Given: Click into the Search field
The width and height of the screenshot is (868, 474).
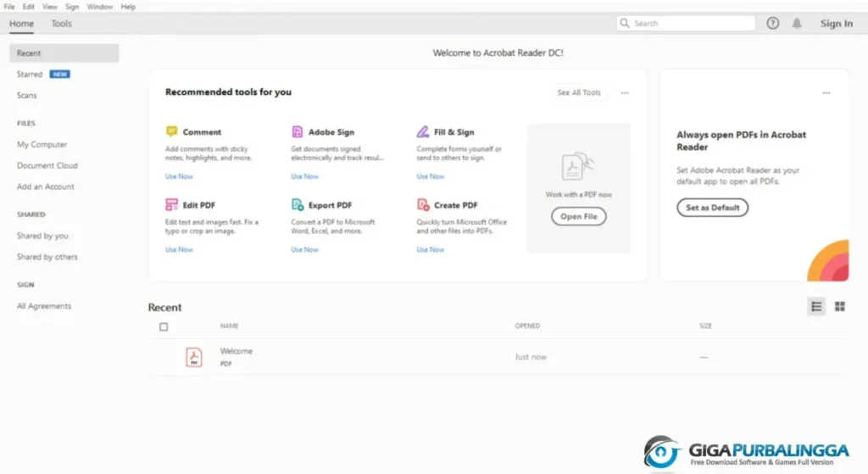Looking at the screenshot, I should [x=686, y=23].
